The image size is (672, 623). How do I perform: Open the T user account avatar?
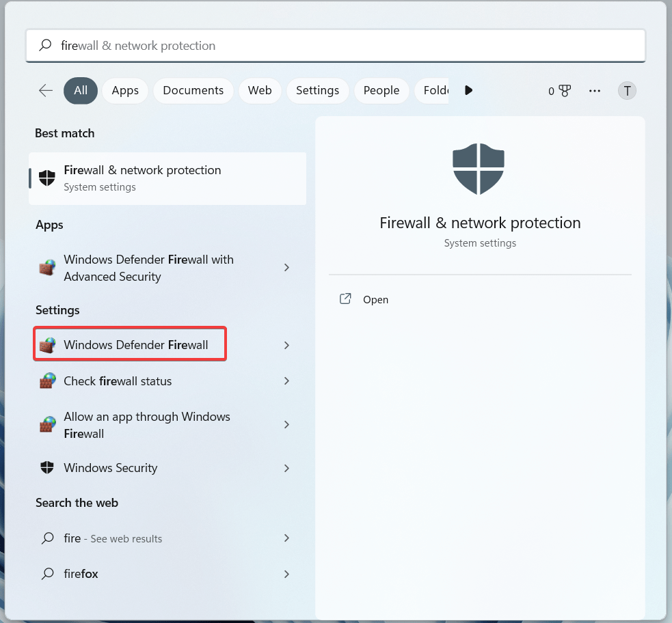(627, 91)
